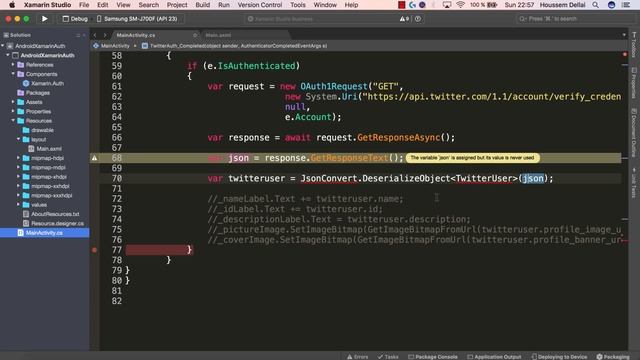Open the Samsung SM-J700F device selector
640x360 pixels.
coord(137,19)
